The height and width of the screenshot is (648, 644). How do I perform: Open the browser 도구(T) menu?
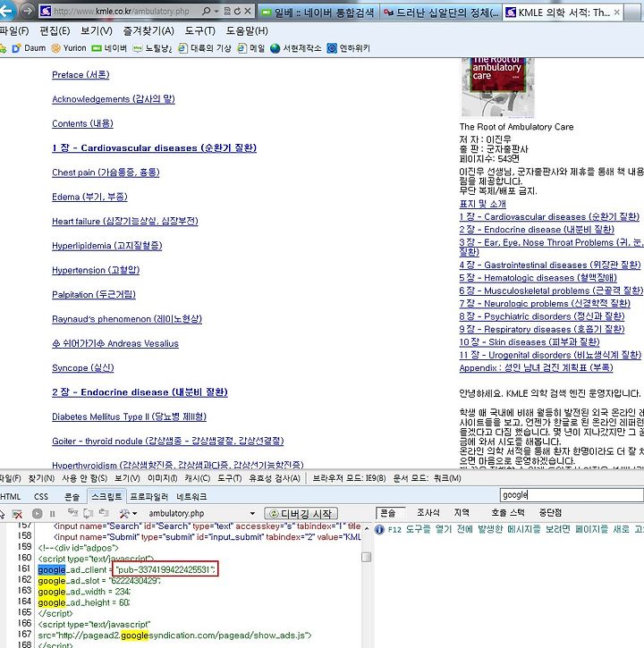pos(199,31)
